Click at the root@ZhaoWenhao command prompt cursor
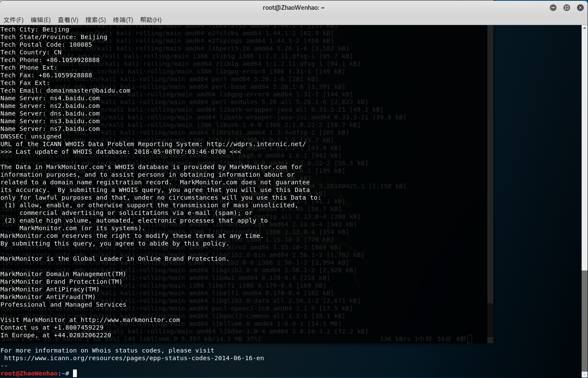 tap(75, 373)
